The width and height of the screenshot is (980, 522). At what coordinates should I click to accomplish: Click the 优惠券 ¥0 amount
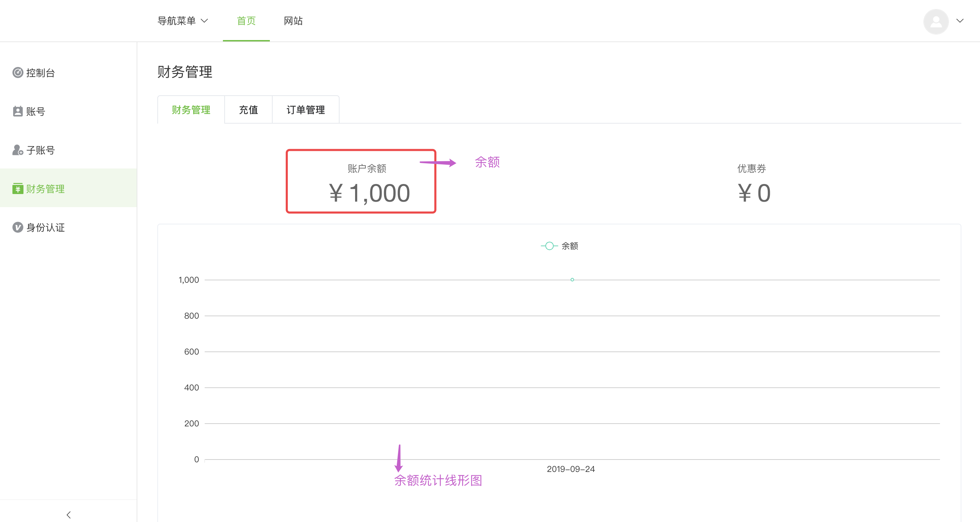pyautogui.click(x=754, y=193)
